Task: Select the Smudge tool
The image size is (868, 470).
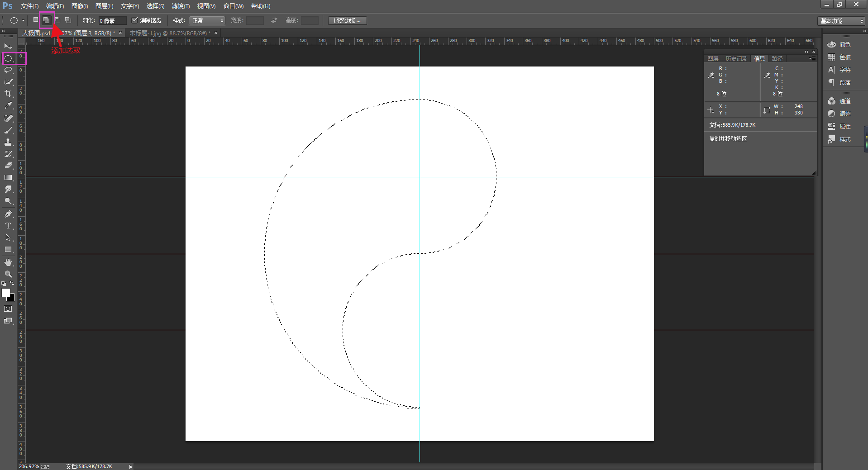Action: click(8, 189)
